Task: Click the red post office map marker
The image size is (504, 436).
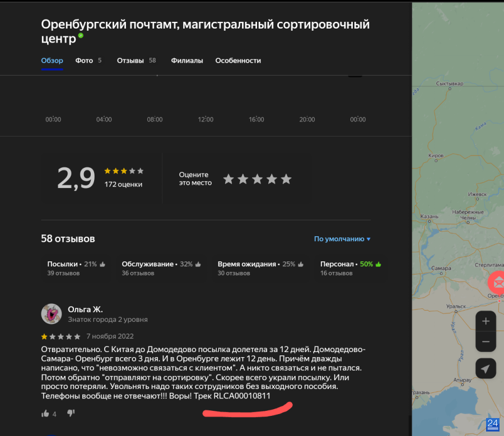Action: pyautogui.click(x=497, y=283)
